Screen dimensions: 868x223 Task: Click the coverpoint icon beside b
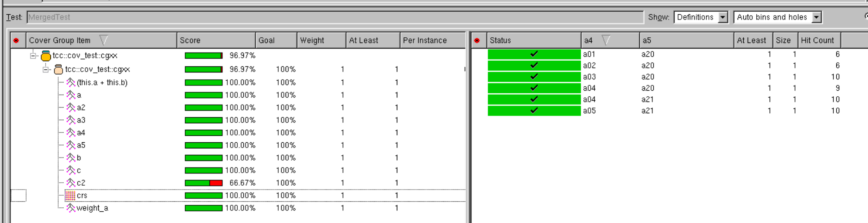[71, 157]
